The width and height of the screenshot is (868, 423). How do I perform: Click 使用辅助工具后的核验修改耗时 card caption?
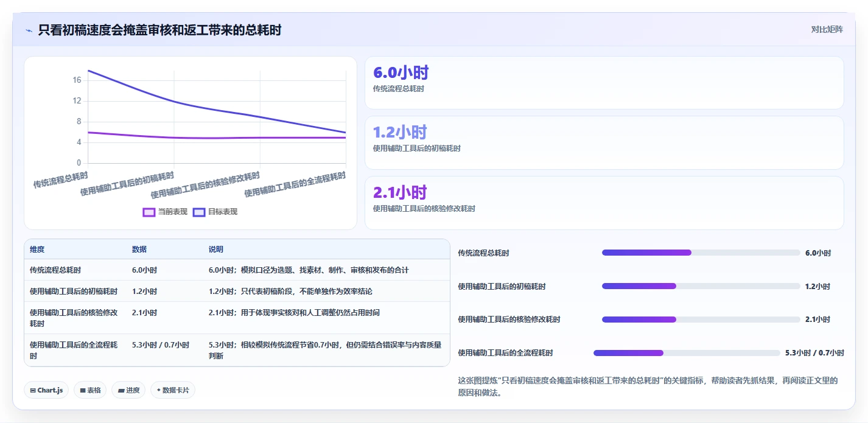424,208
